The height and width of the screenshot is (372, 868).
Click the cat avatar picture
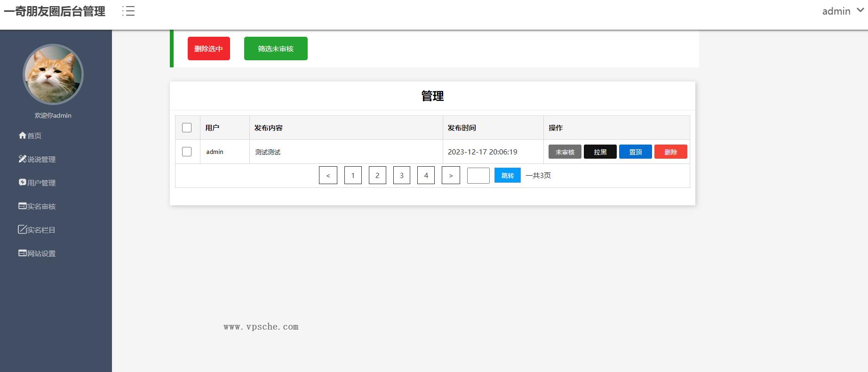[x=53, y=74]
